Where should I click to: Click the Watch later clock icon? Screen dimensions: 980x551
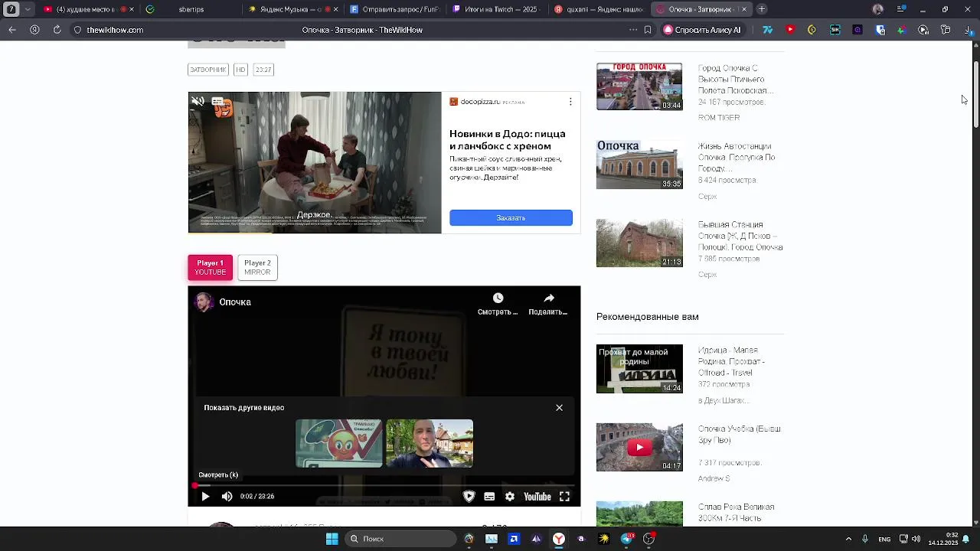(x=498, y=298)
